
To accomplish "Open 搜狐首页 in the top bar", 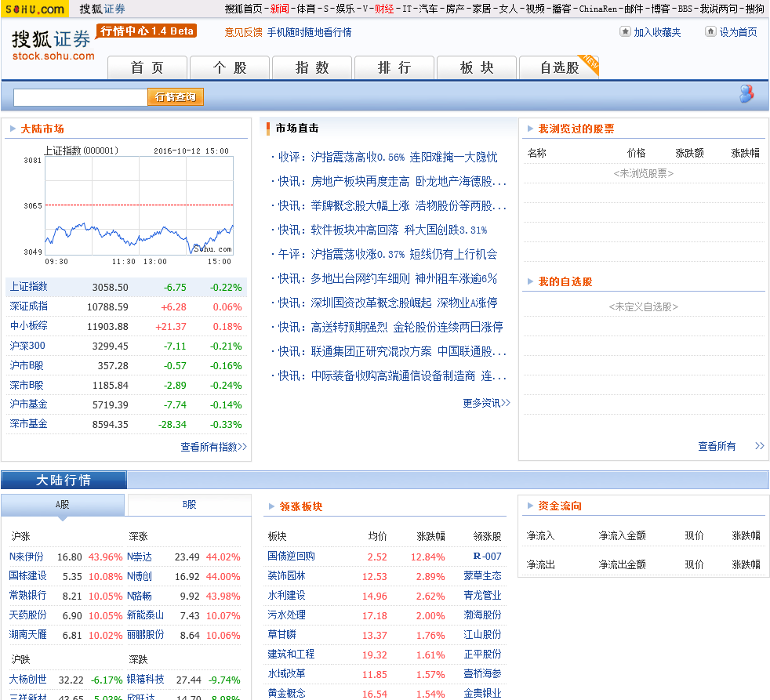I will coord(244,9).
